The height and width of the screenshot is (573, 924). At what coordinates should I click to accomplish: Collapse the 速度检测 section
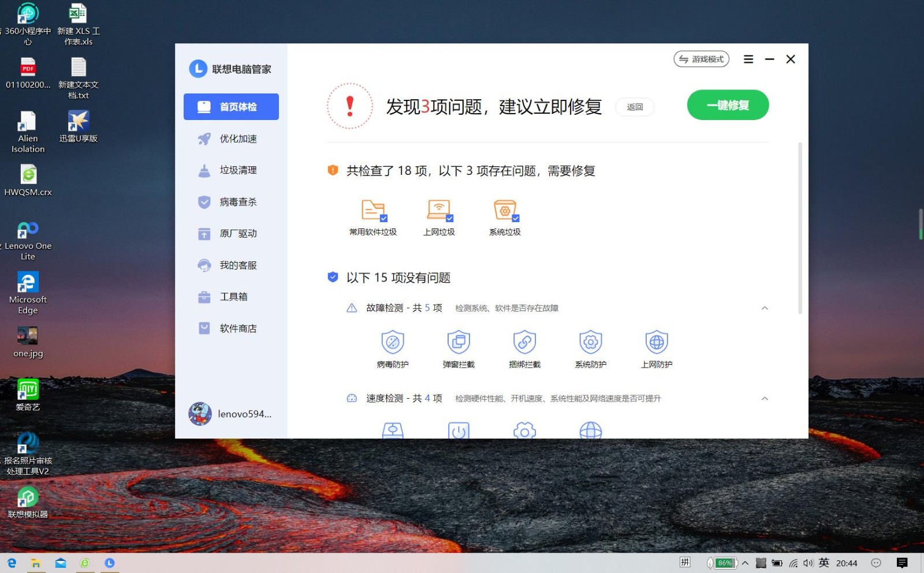click(765, 399)
